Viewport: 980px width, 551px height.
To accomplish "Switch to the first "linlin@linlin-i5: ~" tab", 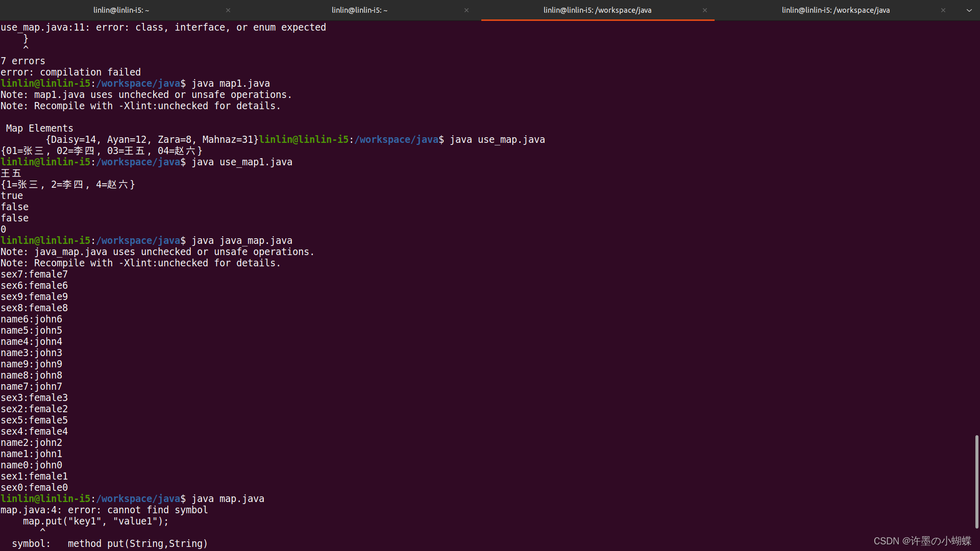I will pyautogui.click(x=121, y=10).
